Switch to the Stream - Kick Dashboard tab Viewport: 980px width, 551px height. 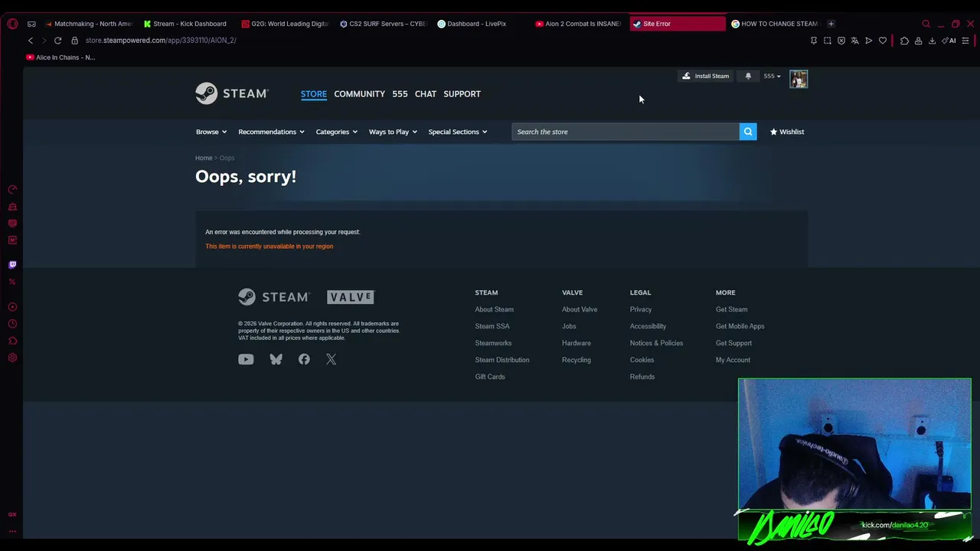(x=186, y=24)
